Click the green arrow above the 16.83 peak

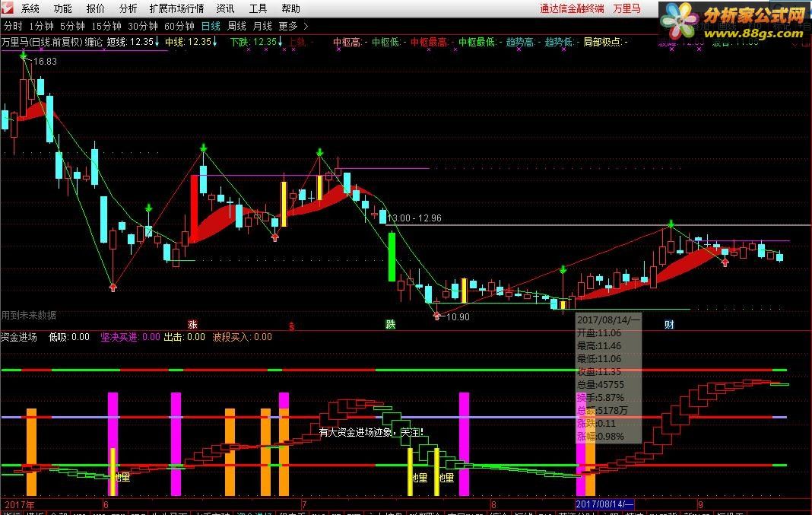coord(24,55)
